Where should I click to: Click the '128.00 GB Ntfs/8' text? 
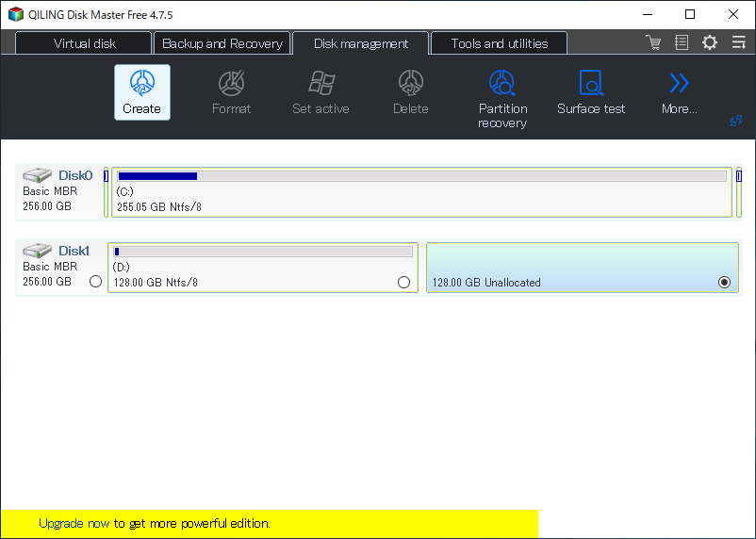pos(156,283)
